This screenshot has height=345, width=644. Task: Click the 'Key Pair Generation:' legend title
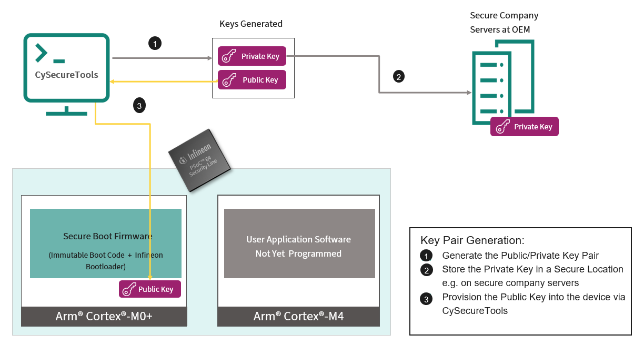click(x=472, y=241)
